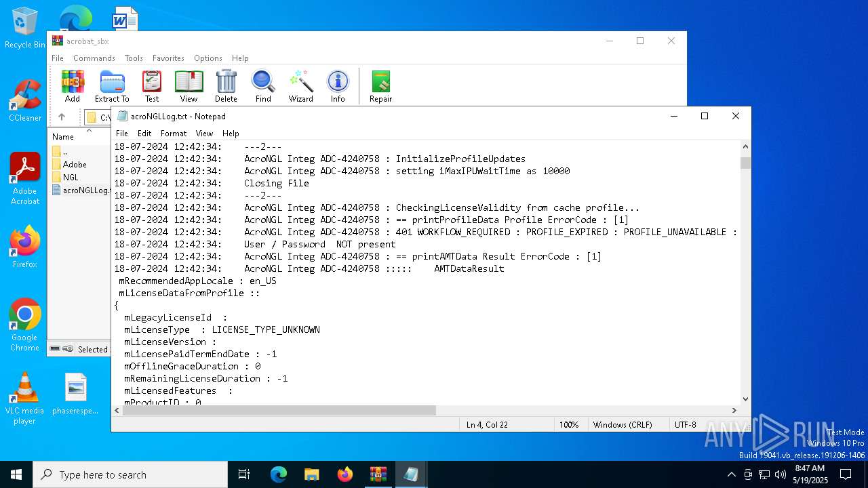The width and height of the screenshot is (868, 488).
Task: Launch the Wizard tool
Action: [300, 86]
